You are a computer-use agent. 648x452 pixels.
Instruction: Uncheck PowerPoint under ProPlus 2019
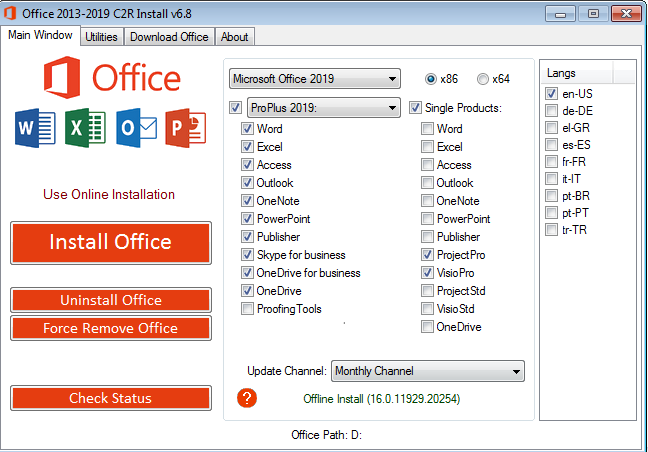pos(247,219)
